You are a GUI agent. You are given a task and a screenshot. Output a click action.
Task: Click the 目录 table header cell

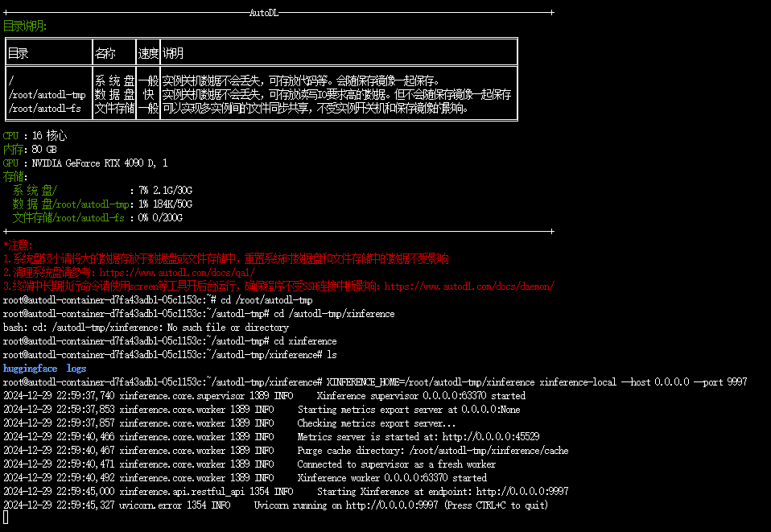[19, 54]
